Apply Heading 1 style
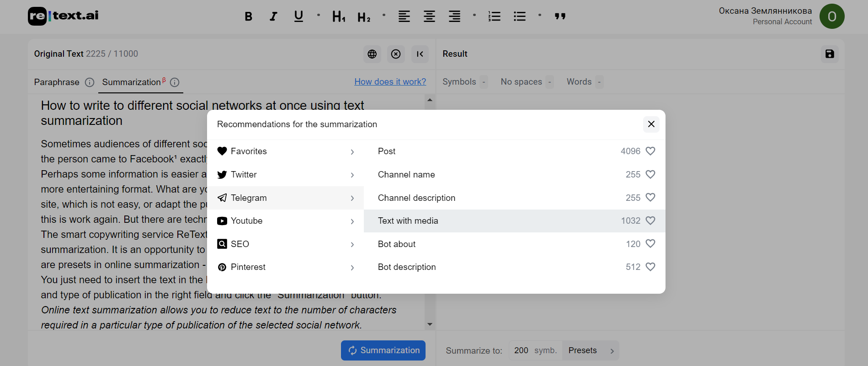The width and height of the screenshot is (868, 366). tap(339, 17)
